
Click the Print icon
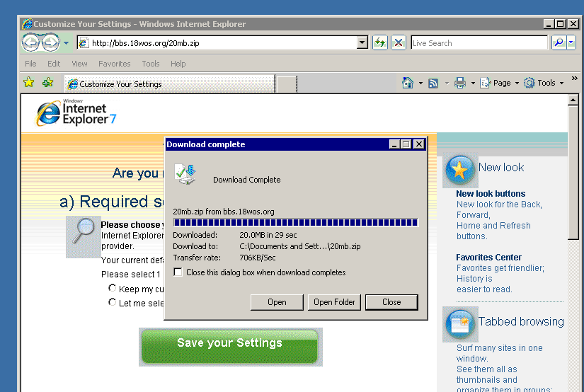coord(460,83)
